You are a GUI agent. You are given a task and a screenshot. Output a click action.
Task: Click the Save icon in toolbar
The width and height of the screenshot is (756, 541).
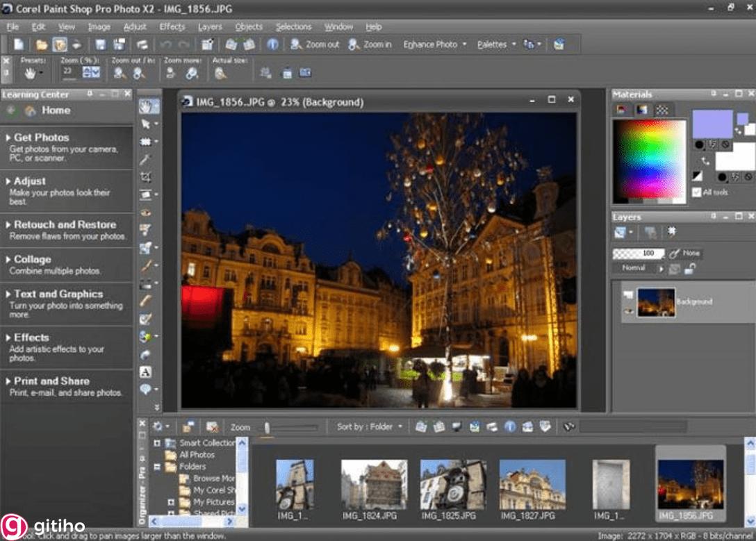[101, 44]
